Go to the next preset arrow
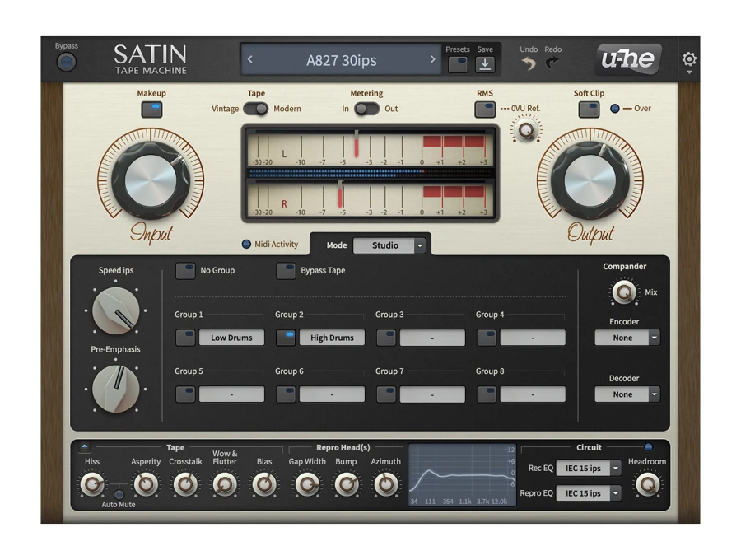 point(432,59)
